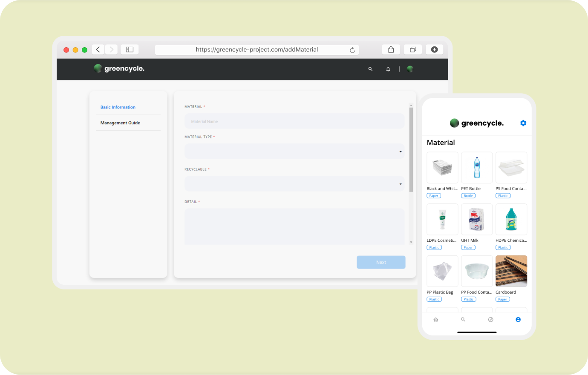The height and width of the screenshot is (375, 588).
Task: Open notifications bell in the header
Action: 388,69
